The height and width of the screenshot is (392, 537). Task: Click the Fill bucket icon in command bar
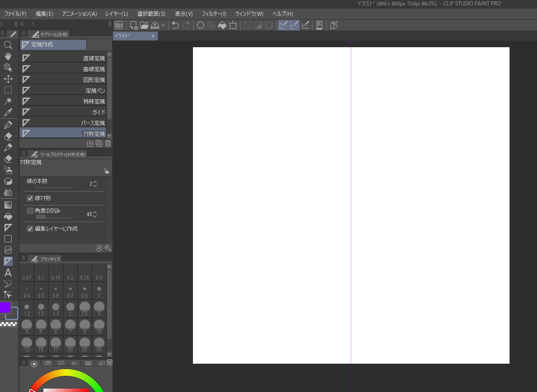pos(222,25)
